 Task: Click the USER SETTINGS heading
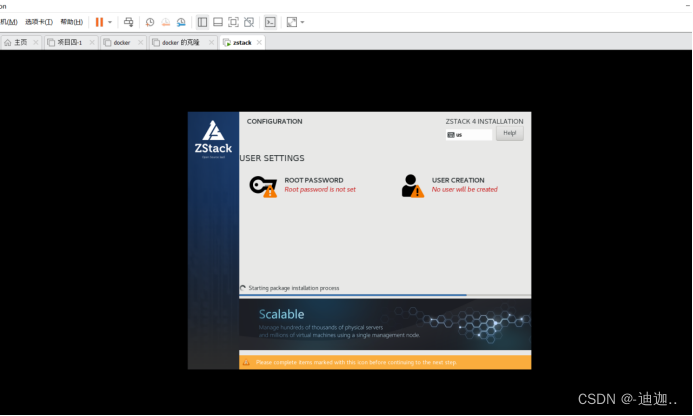pyautogui.click(x=272, y=158)
